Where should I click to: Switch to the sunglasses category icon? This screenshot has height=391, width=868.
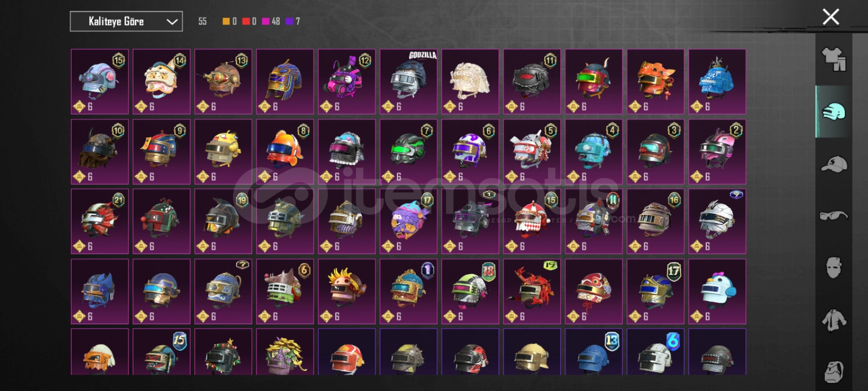point(833,216)
